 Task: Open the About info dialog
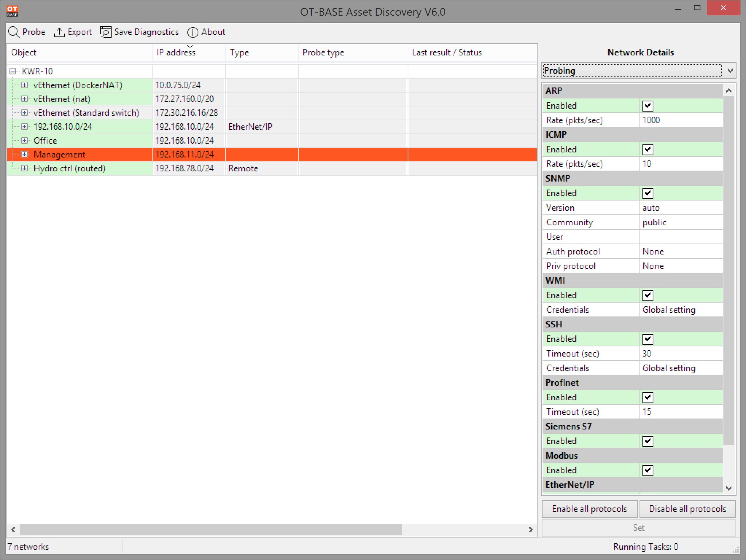206,32
